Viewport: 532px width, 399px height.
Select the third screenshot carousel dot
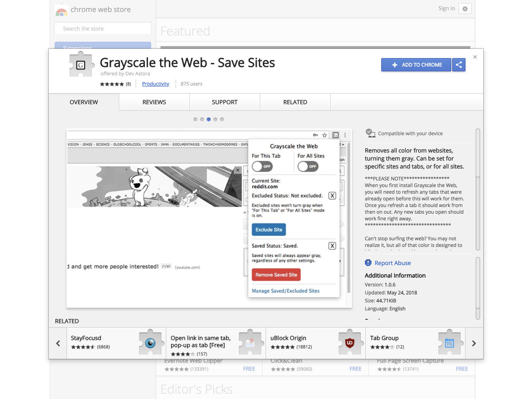click(x=209, y=119)
